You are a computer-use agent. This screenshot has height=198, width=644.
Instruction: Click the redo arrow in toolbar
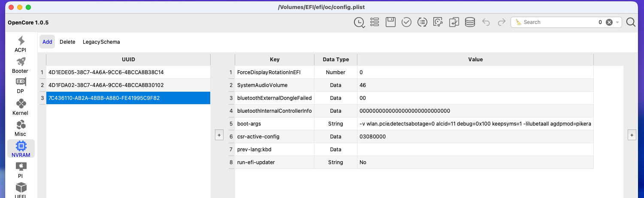click(x=501, y=22)
